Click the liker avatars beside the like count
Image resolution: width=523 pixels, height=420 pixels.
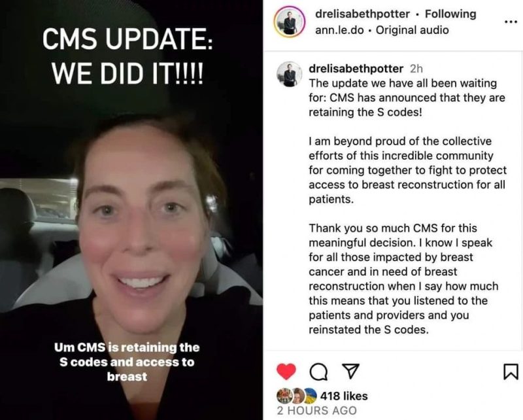tap(297, 396)
